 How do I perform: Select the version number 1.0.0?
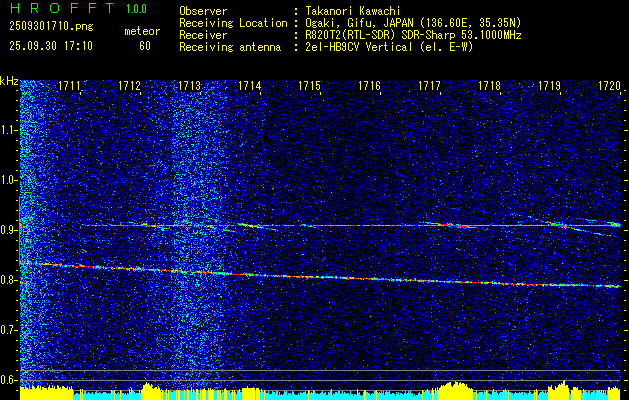pos(136,9)
